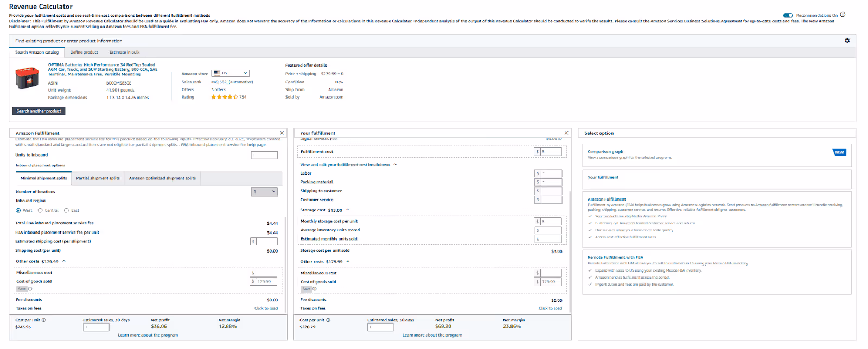This screenshot has height=349, width=868.
Task: Click info icon next to Amazon Fulfillment Save button
Action: click(x=30, y=289)
